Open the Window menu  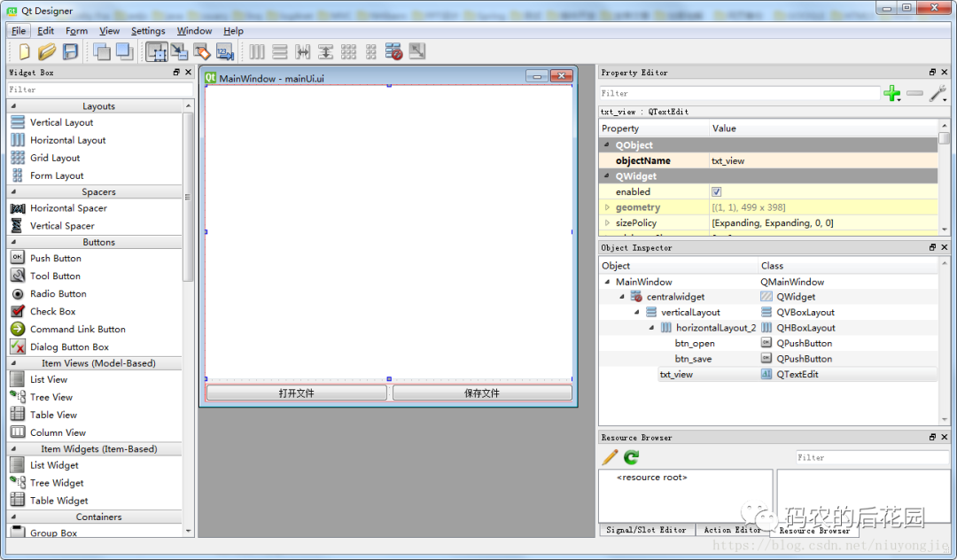[x=194, y=30]
